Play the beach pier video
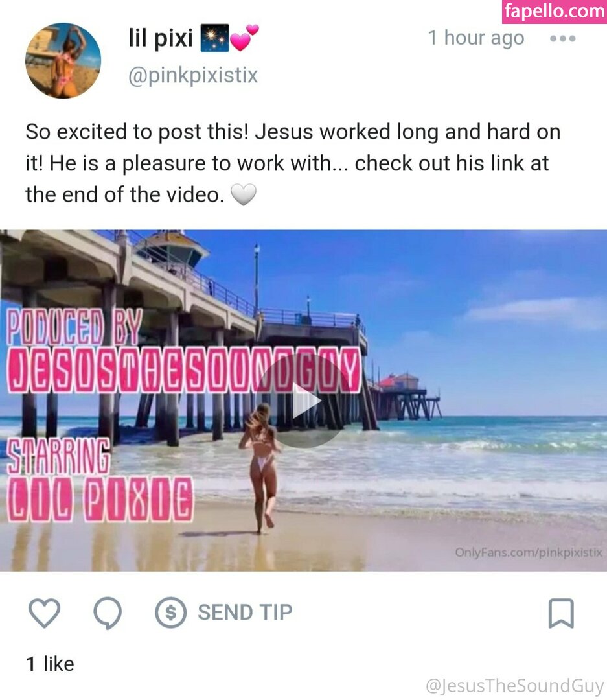The width and height of the screenshot is (607, 700). click(303, 401)
